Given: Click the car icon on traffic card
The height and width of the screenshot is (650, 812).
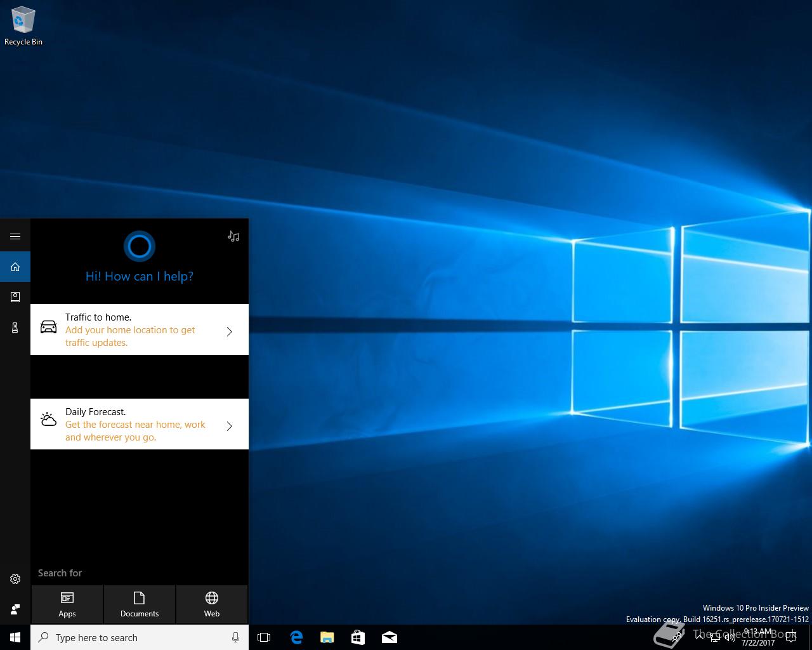Looking at the screenshot, I should 48,327.
